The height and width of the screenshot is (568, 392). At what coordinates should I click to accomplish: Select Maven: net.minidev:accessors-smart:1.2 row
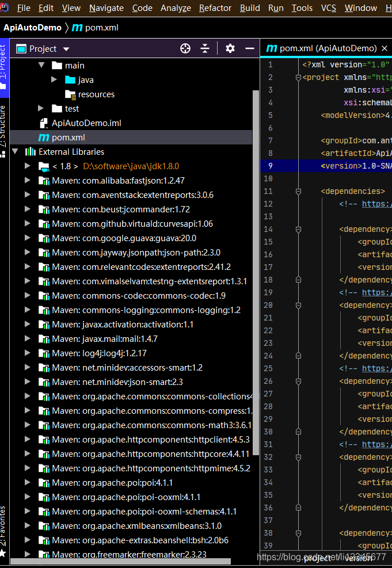click(131, 367)
